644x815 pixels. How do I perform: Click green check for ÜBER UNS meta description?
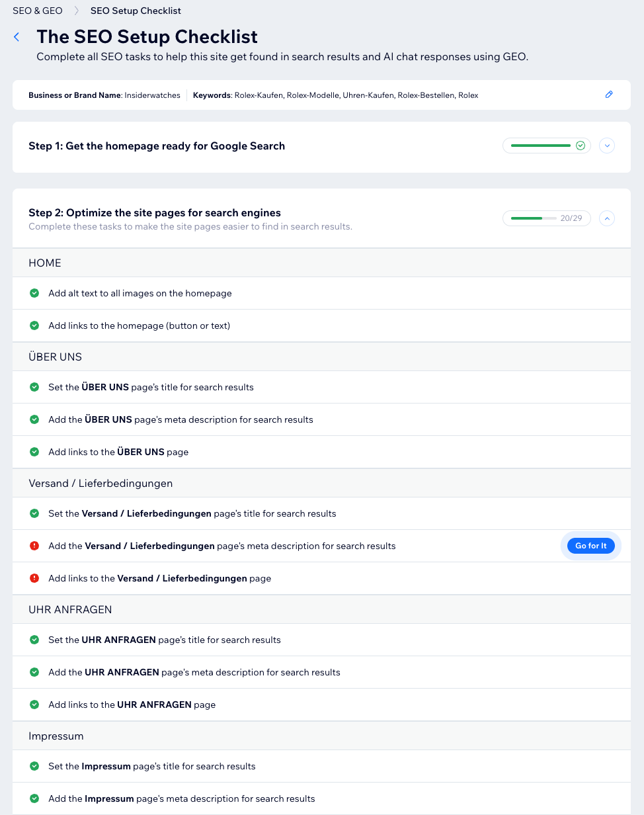click(x=34, y=419)
